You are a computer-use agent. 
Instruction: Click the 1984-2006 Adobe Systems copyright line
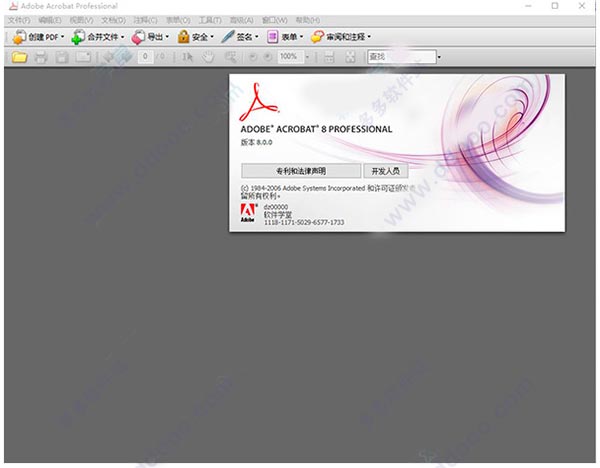tap(328, 188)
